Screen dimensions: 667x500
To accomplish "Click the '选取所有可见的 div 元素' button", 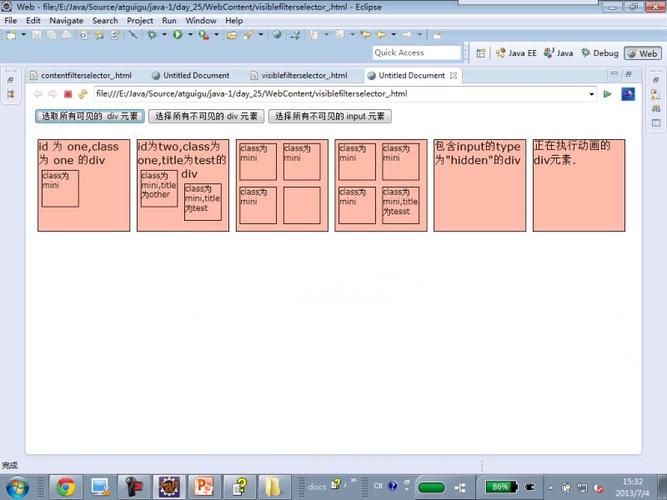I will pos(89,116).
